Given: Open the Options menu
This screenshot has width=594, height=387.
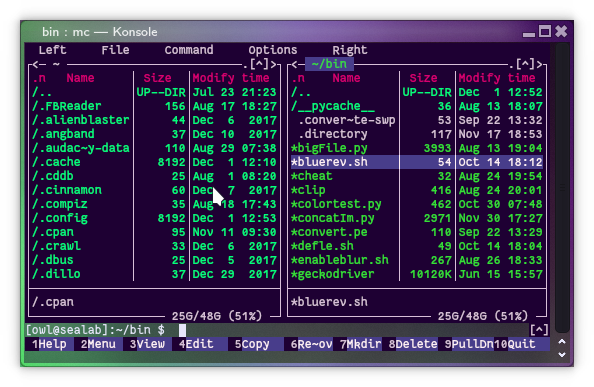Looking at the screenshot, I should (x=273, y=50).
